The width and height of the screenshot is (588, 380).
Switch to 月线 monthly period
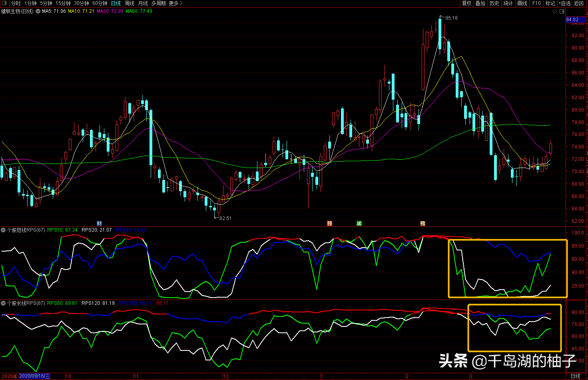coord(143,3)
